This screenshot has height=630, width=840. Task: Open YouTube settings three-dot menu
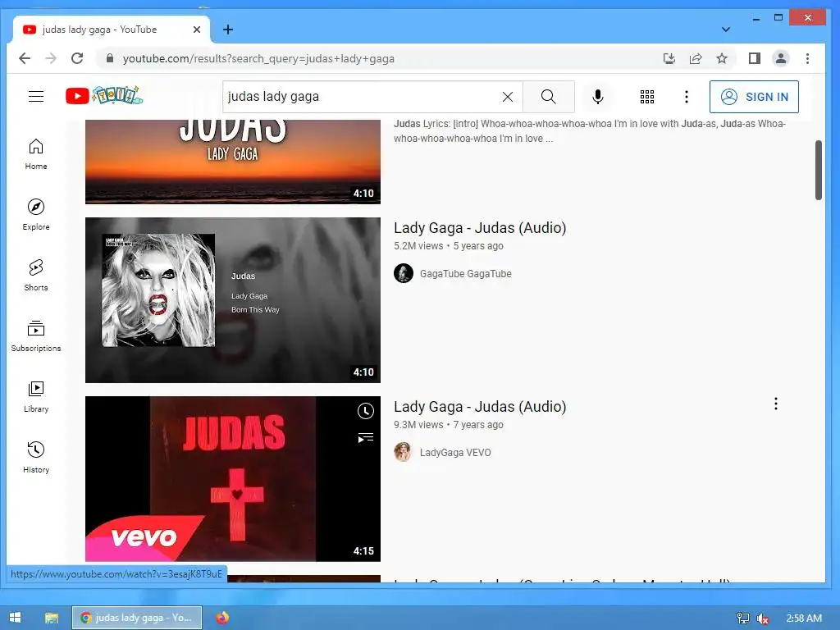pyautogui.click(x=687, y=97)
